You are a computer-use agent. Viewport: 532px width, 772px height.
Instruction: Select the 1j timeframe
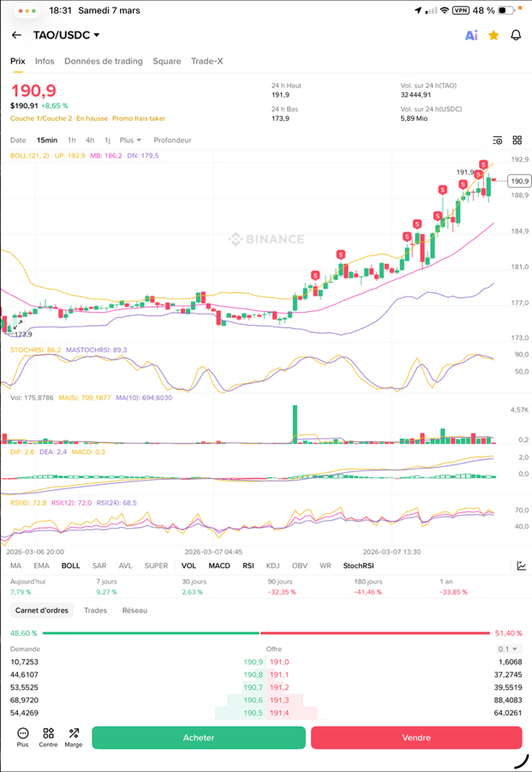107,141
